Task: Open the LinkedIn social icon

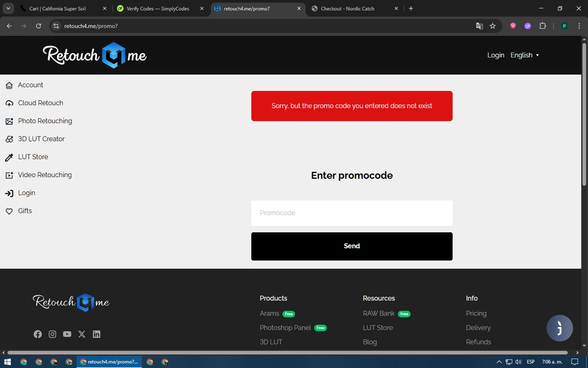Action: (x=96, y=334)
